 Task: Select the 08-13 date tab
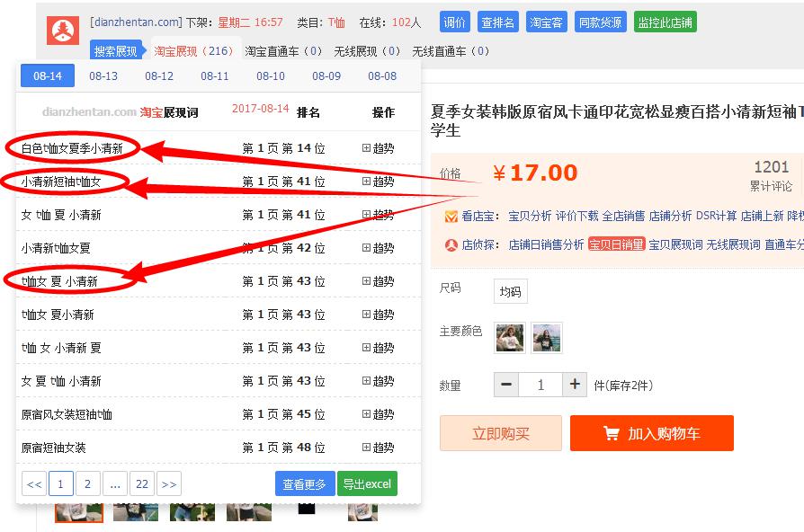(x=103, y=76)
